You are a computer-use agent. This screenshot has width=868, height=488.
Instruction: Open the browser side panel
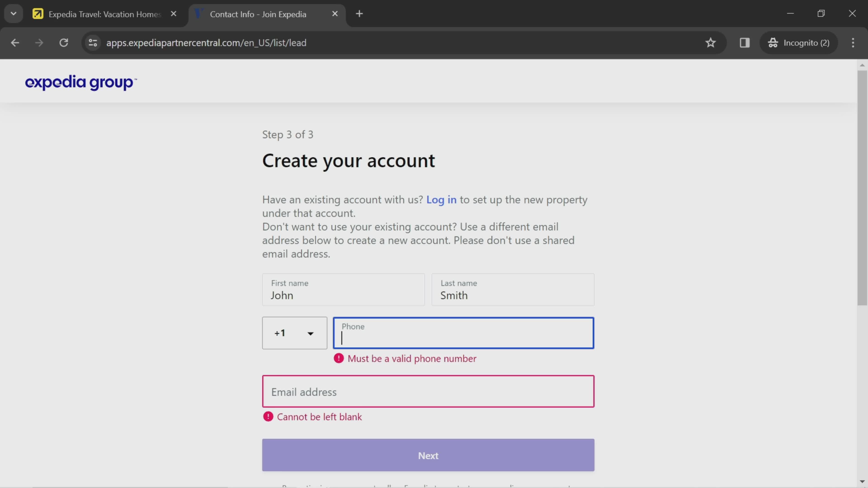click(744, 43)
